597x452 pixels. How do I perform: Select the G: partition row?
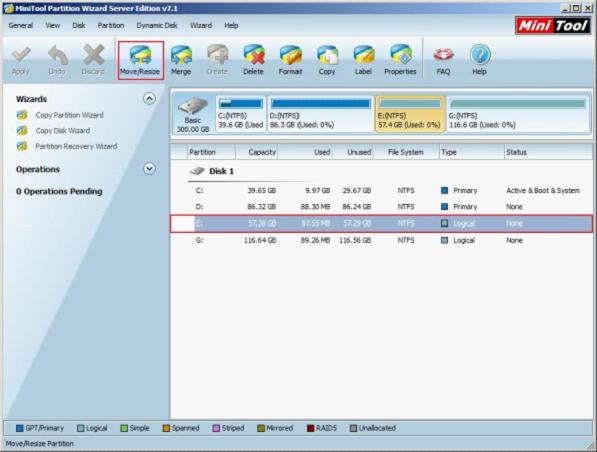[x=382, y=240]
